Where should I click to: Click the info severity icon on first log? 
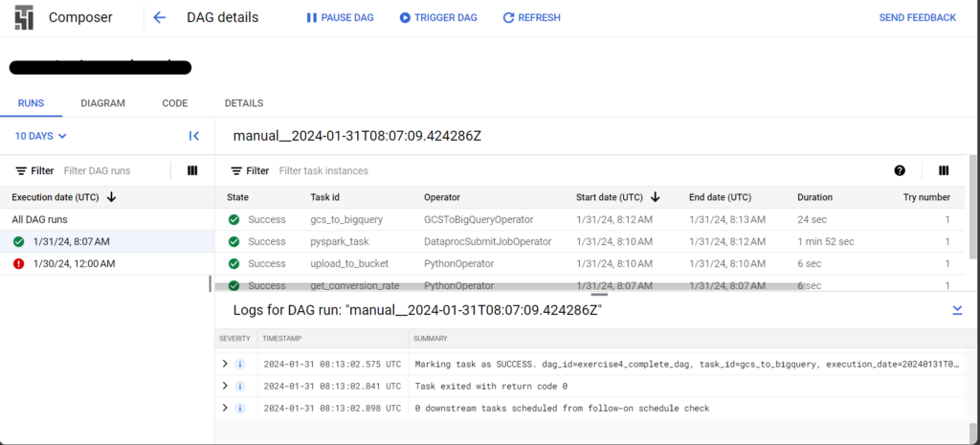(x=240, y=364)
